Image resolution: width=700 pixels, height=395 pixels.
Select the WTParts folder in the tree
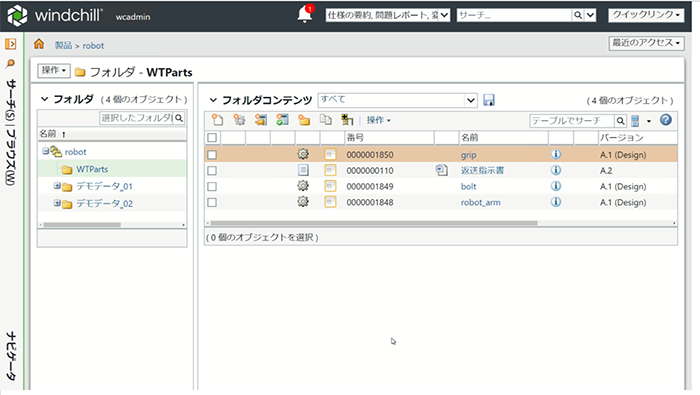point(92,169)
